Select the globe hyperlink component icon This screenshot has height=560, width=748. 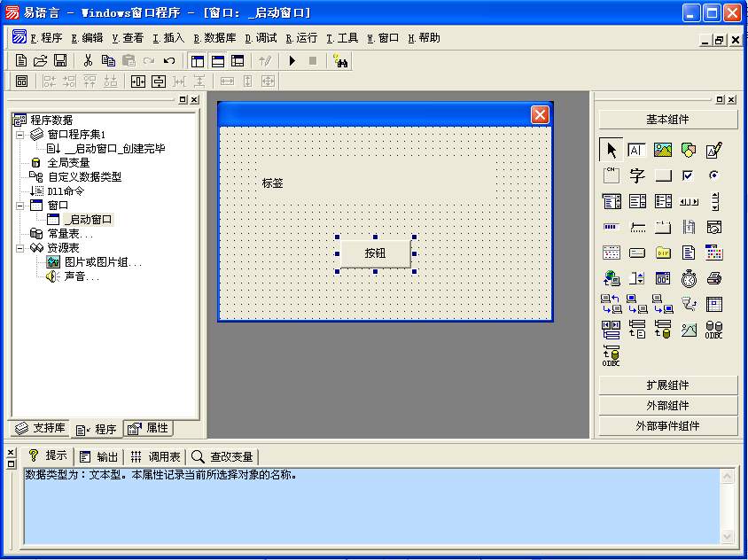tap(612, 278)
